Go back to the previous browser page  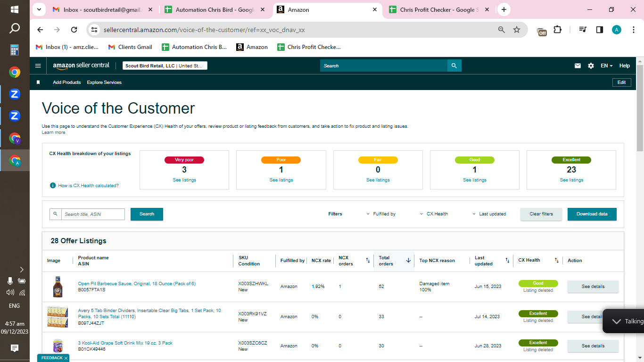(40, 30)
